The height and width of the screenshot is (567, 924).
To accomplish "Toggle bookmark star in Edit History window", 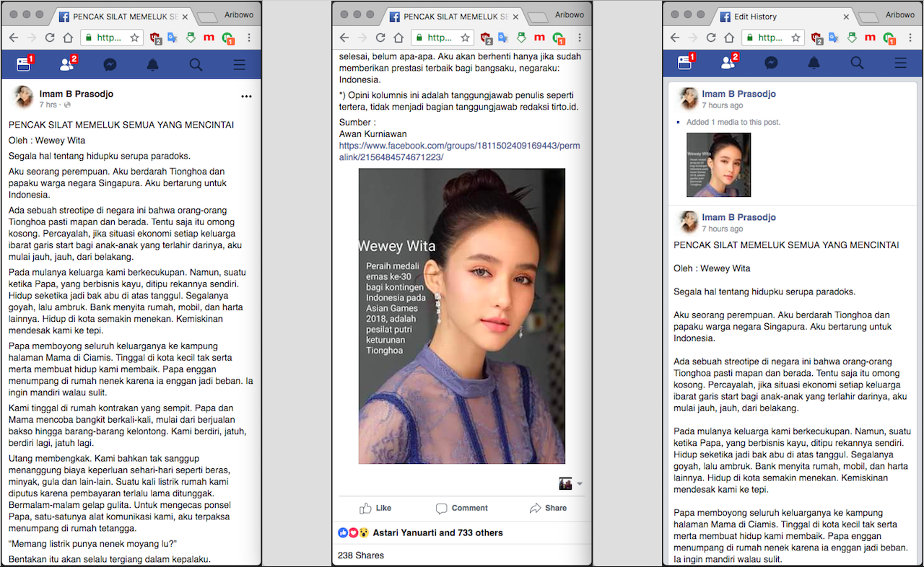I will coord(796,38).
